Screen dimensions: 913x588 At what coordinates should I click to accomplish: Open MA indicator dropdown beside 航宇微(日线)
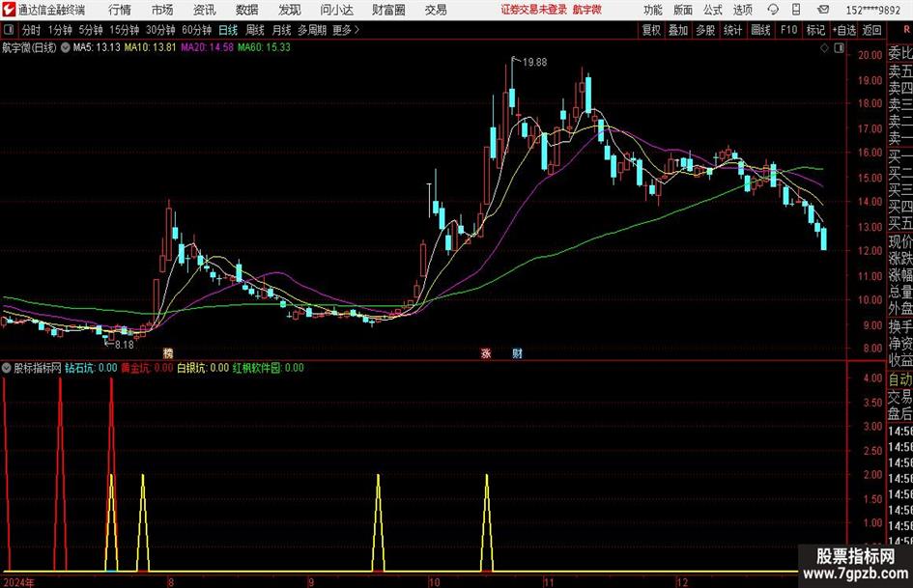pos(66,47)
